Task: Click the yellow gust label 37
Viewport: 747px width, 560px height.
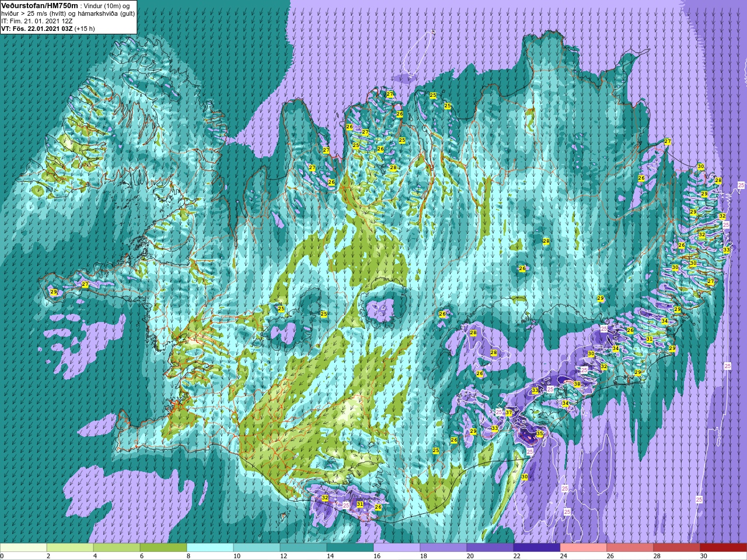Action: 509,412
